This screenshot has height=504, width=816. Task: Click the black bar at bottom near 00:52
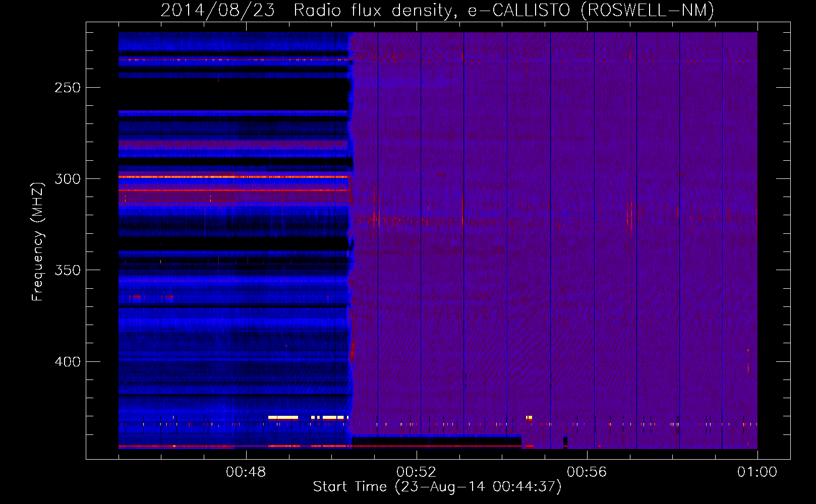click(436, 441)
